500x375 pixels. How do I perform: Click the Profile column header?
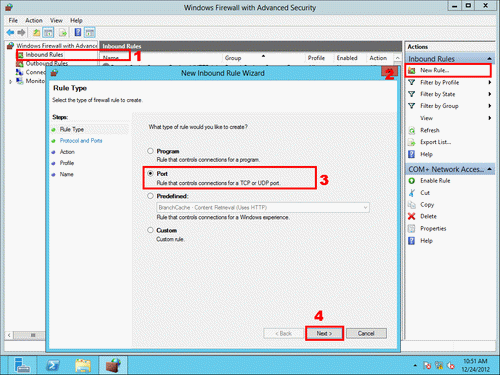click(316, 58)
